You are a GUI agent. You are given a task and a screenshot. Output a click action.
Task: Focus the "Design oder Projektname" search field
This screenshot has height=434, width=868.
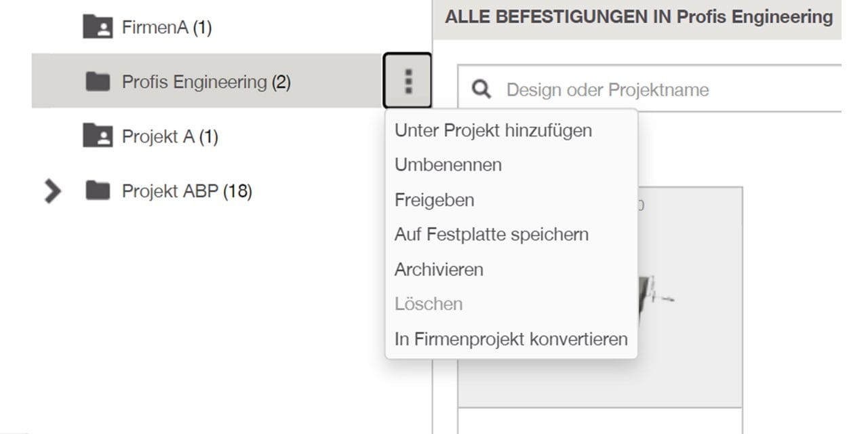tap(650, 89)
